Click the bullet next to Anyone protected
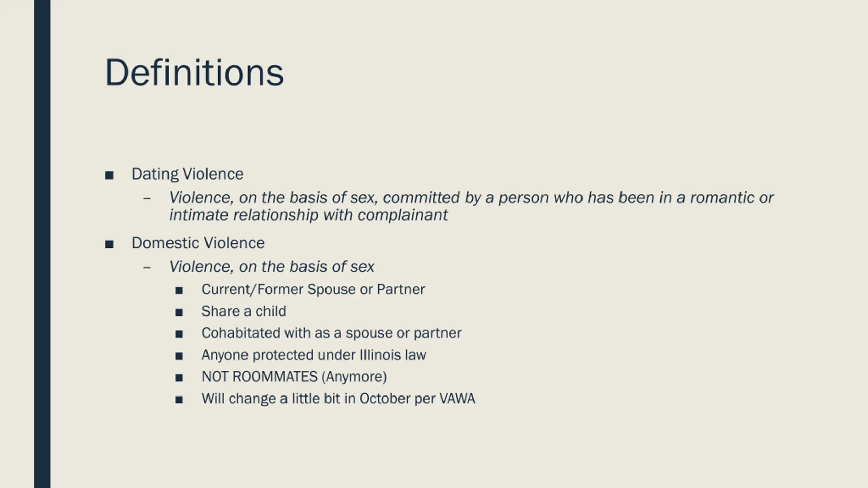The width and height of the screenshot is (868, 488). click(x=179, y=356)
